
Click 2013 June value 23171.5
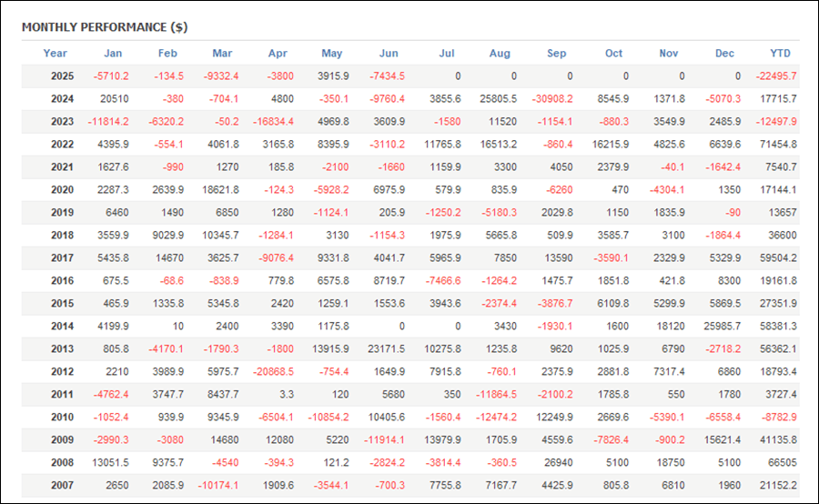pyautogui.click(x=386, y=348)
